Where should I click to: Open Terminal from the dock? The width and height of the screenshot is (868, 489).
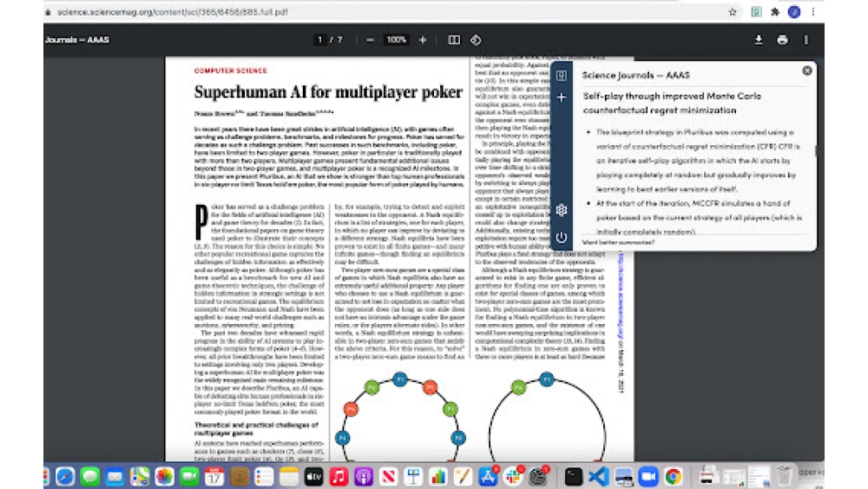pos(574,476)
